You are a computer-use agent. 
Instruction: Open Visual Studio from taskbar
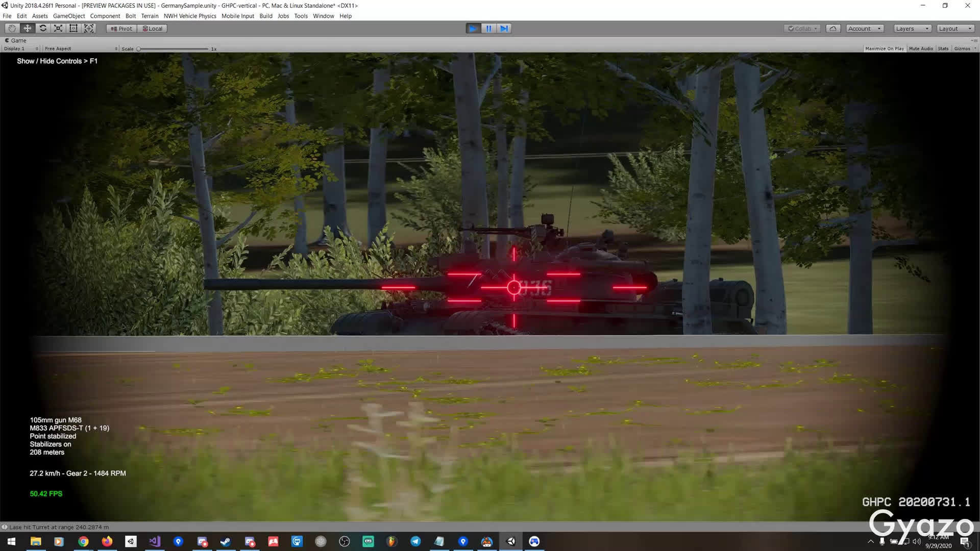[155, 541]
